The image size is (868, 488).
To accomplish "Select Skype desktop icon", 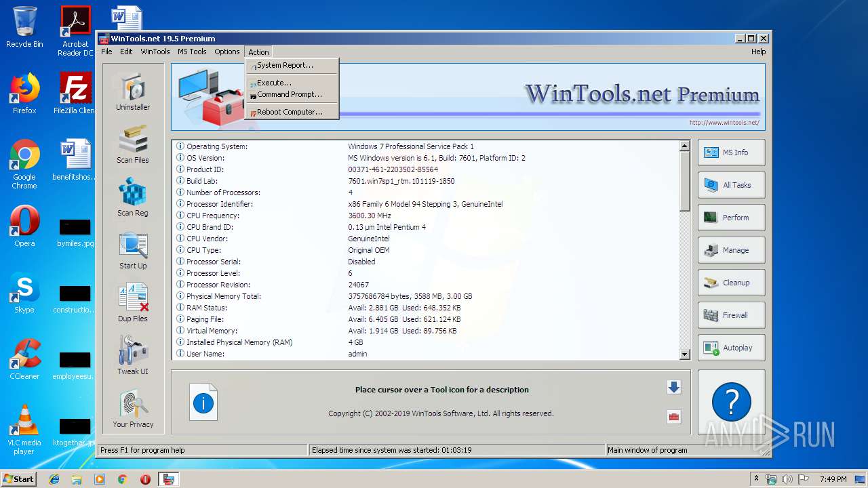I will pyautogui.click(x=24, y=293).
